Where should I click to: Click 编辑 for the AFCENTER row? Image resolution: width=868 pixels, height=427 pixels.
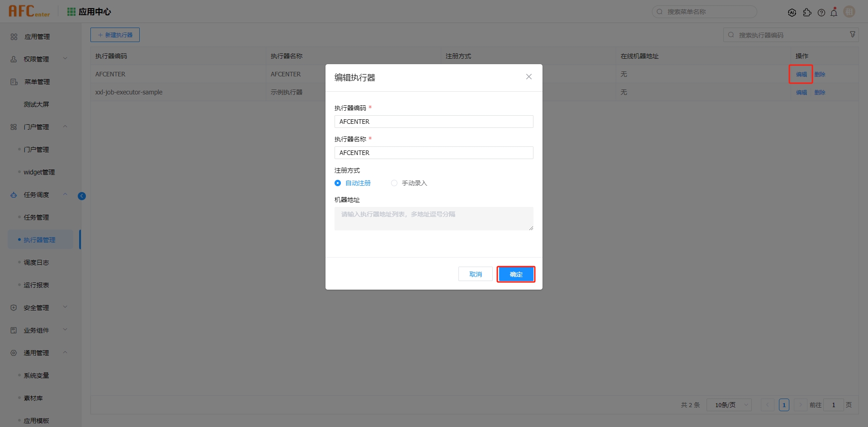pos(802,74)
